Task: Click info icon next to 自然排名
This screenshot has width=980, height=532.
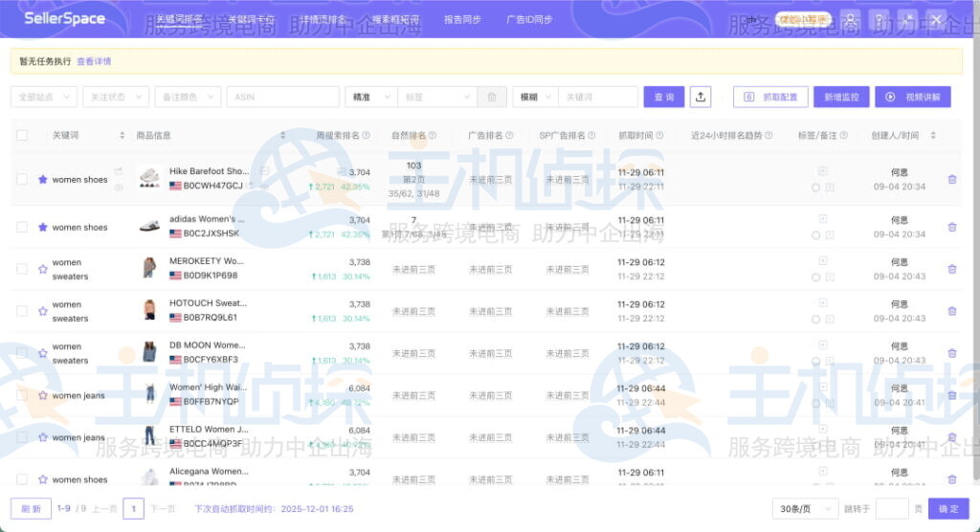Action: point(433,135)
